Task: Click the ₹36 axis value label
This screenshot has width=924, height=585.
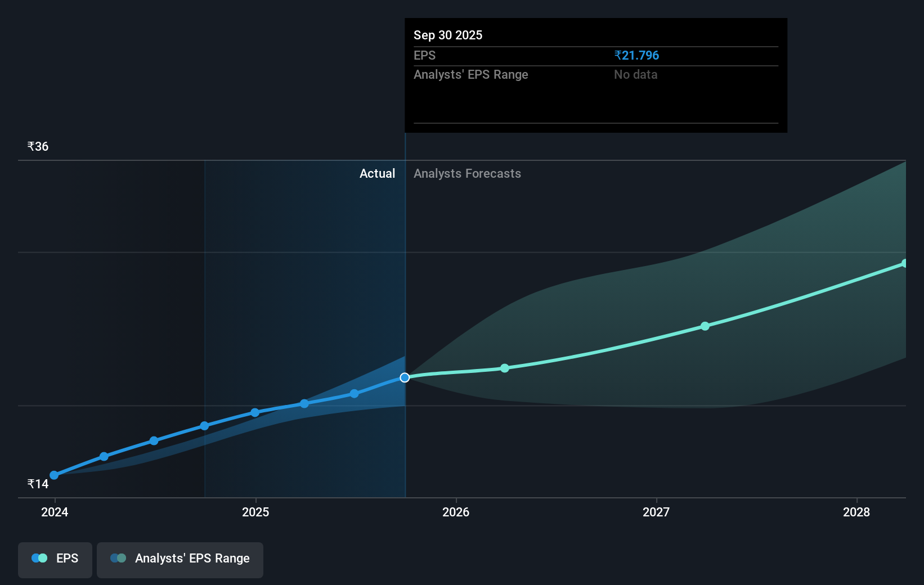Action: (37, 146)
